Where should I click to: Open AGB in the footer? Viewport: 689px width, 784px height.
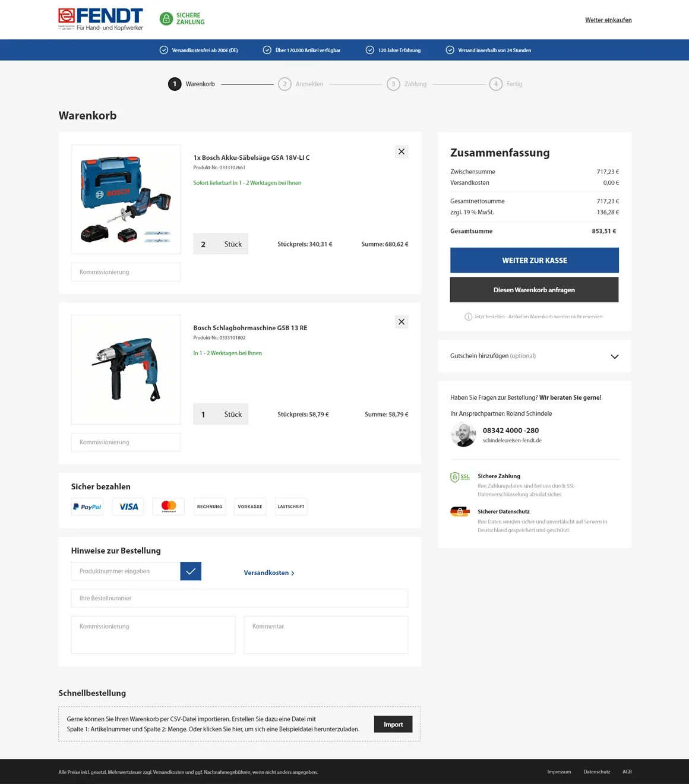(x=627, y=772)
